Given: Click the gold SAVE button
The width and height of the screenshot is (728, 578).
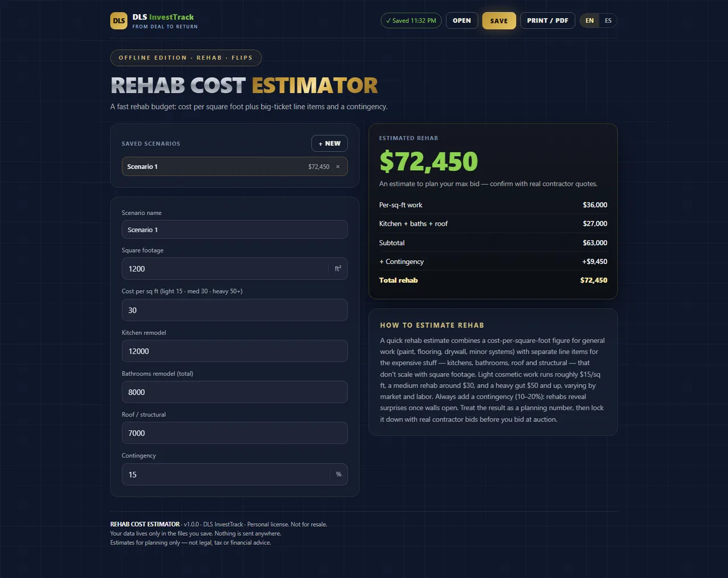Looking at the screenshot, I should click(499, 20).
